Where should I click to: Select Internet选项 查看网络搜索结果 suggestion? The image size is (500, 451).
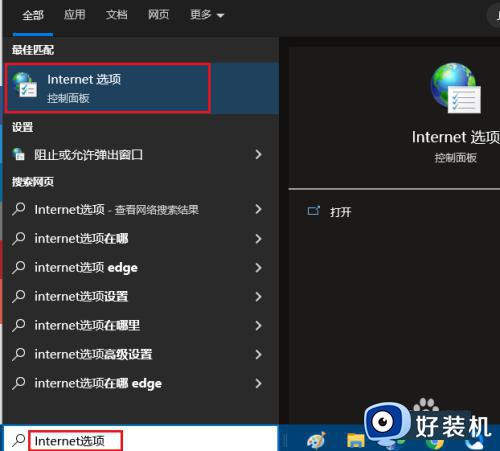tap(141, 209)
